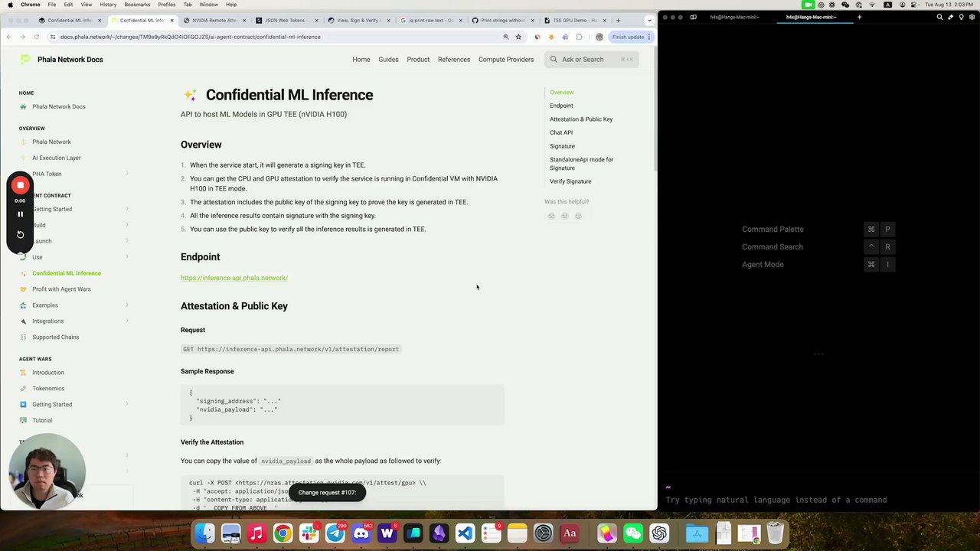980x551 pixels.
Task: Restart the recording with the circular-arrow icon
Action: 21,235
